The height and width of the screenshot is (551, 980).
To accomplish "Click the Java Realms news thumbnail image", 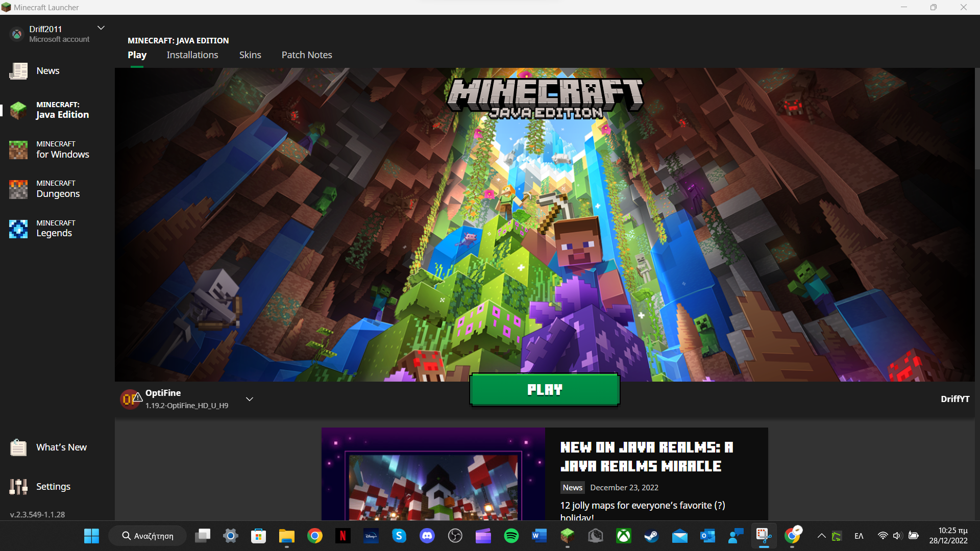I will 433,474.
